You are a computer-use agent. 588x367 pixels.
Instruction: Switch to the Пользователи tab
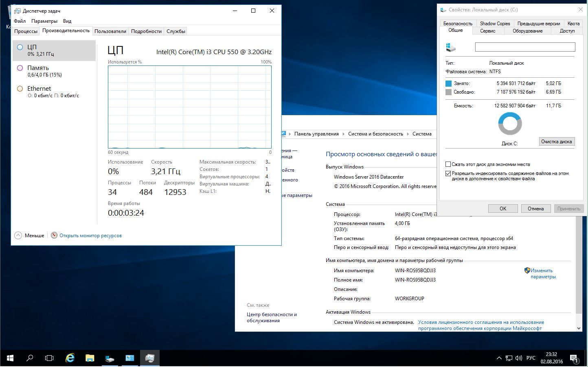[110, 31]
